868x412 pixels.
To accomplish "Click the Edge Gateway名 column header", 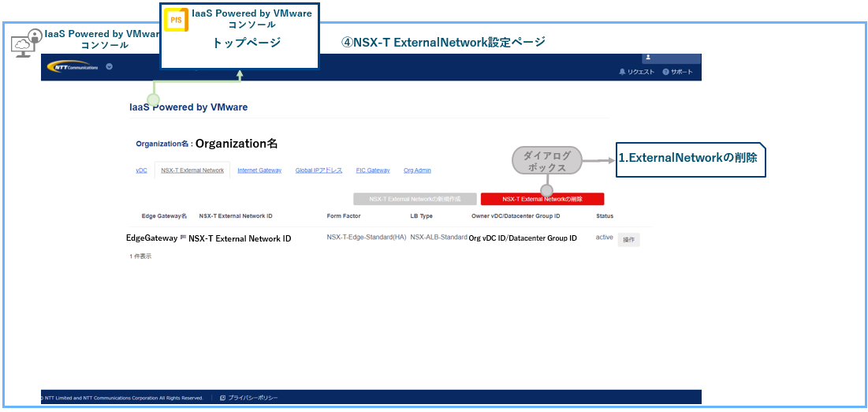I will click(165, 216).
